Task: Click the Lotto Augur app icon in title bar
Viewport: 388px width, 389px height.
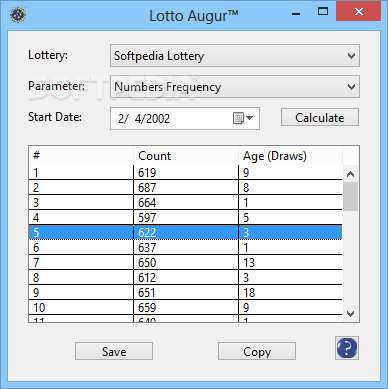Action: [x=18, y=15]
